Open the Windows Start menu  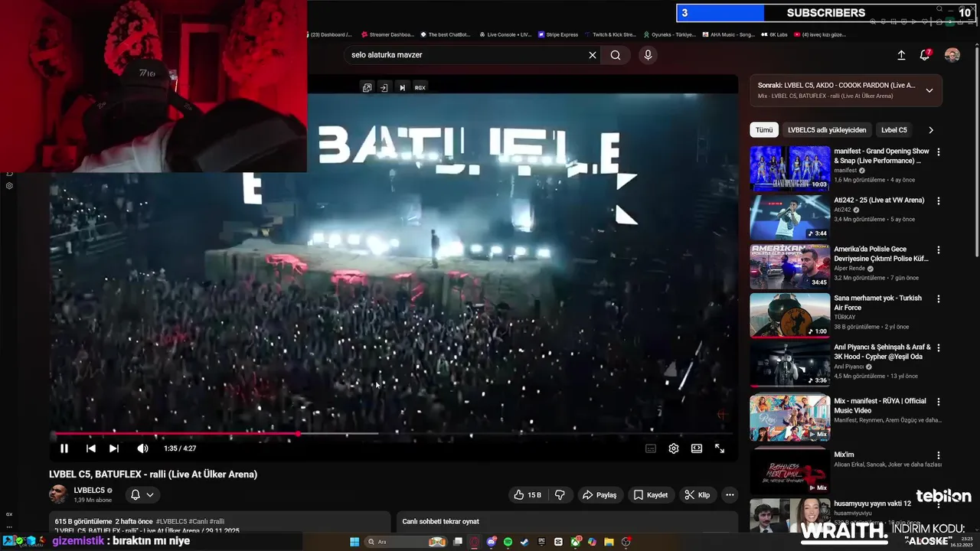[x=354, y=542]
